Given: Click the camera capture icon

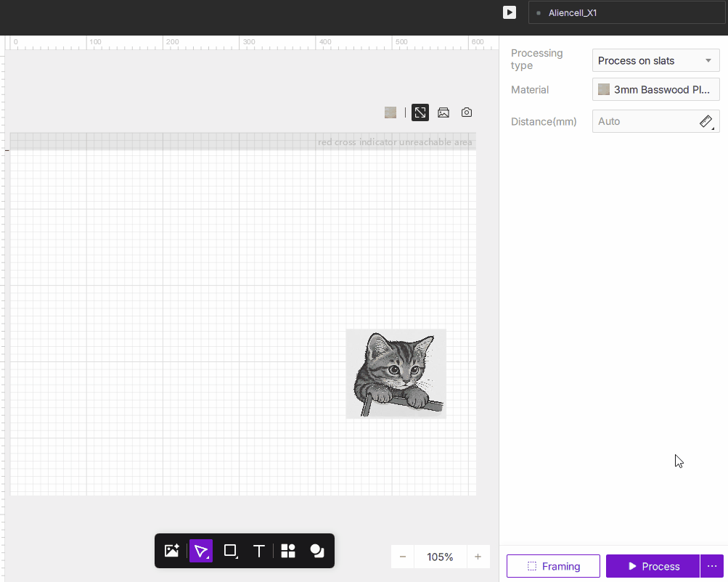Looking at the screenshot, I should coord(467,112).
